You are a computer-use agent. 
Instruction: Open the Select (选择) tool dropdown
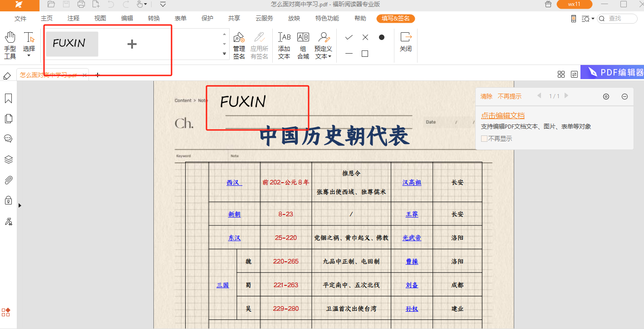pyautogui.click(x=29, y=55)
